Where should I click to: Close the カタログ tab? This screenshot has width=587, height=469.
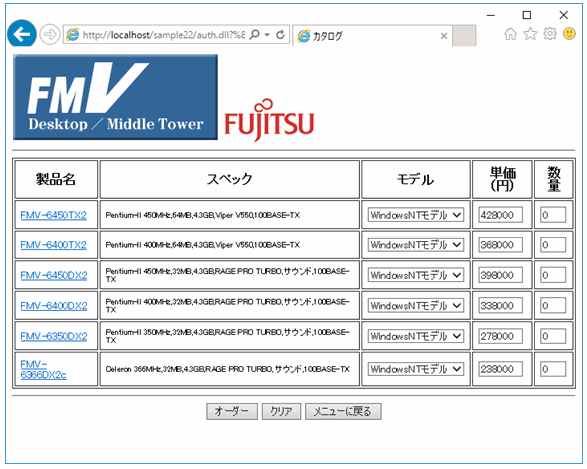click(444, 36)
